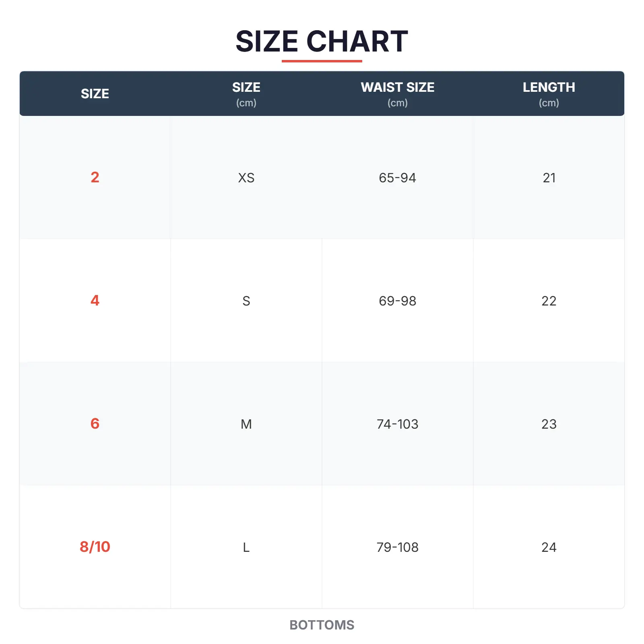
Task: Click the LENGTH column header
Action: click(549, 94)
